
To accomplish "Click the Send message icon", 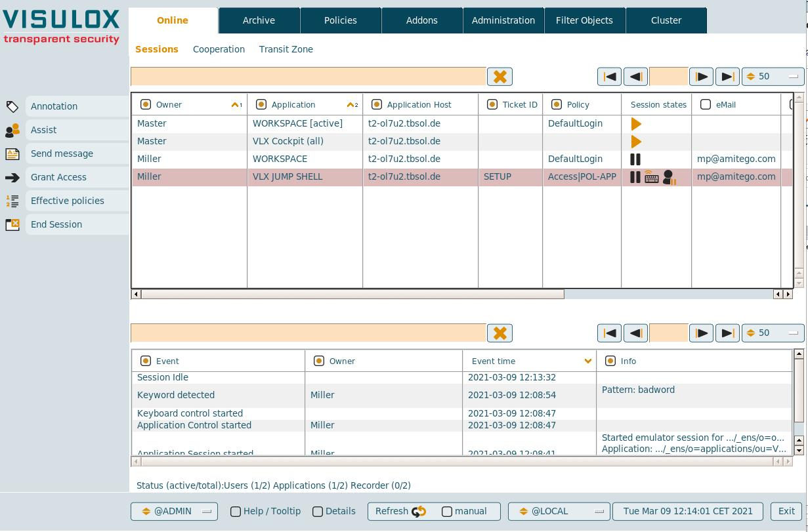I will 12,154.
